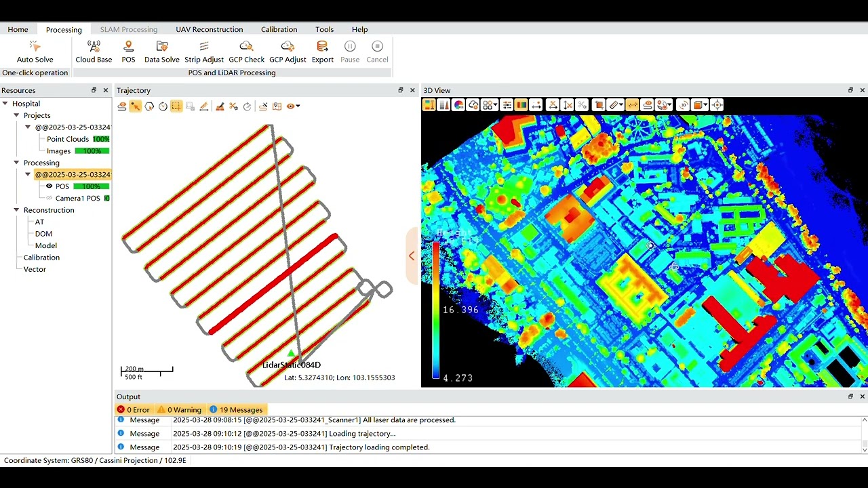Toggle POS visibility eye in Resources tree

(x=49, y=186)
